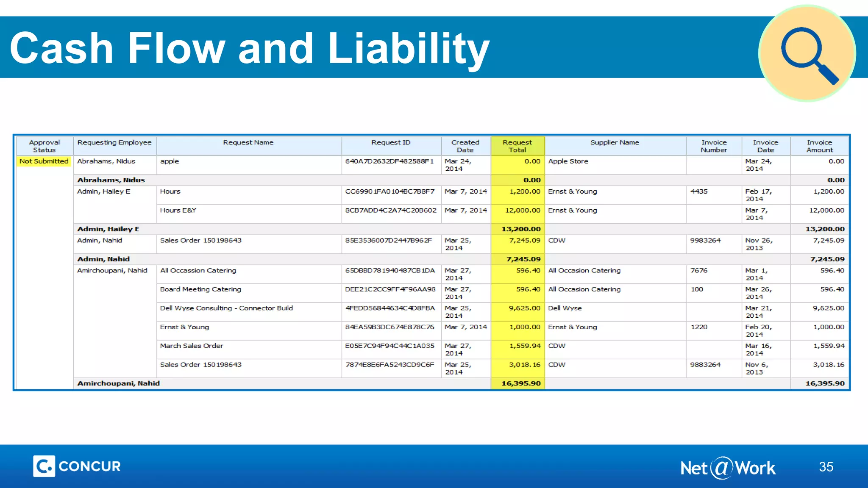Select the Admin, Nahid bold subtotal label
The image size is (868, 488).
pos(103,259)
